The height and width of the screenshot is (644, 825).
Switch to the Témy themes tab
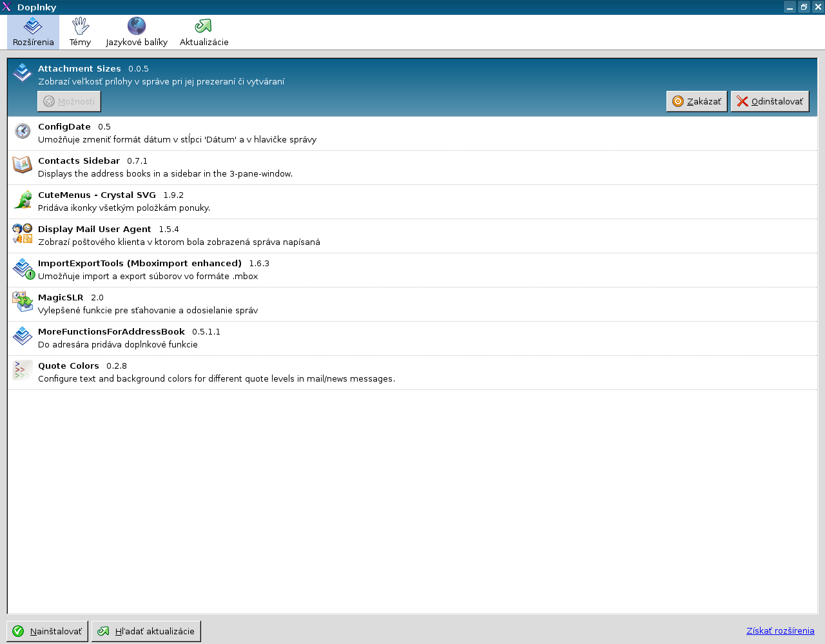click(x=80, y=32)
